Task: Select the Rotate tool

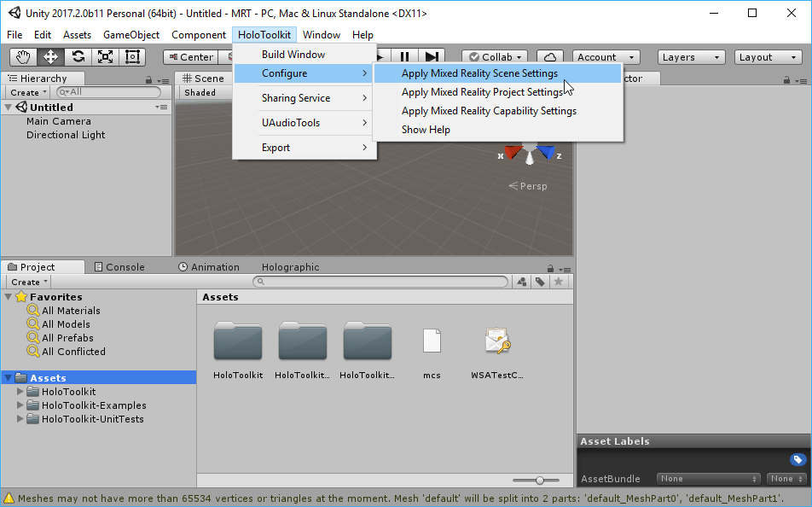Action: tap(78, 56)
